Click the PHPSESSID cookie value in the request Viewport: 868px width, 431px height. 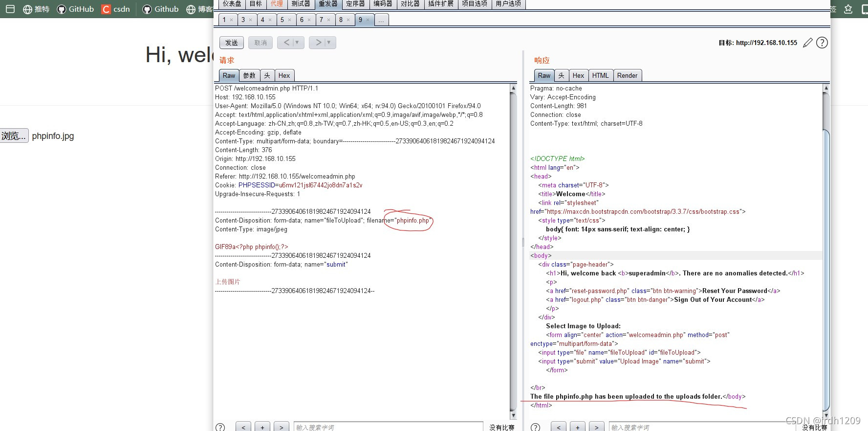coord(321,185)
